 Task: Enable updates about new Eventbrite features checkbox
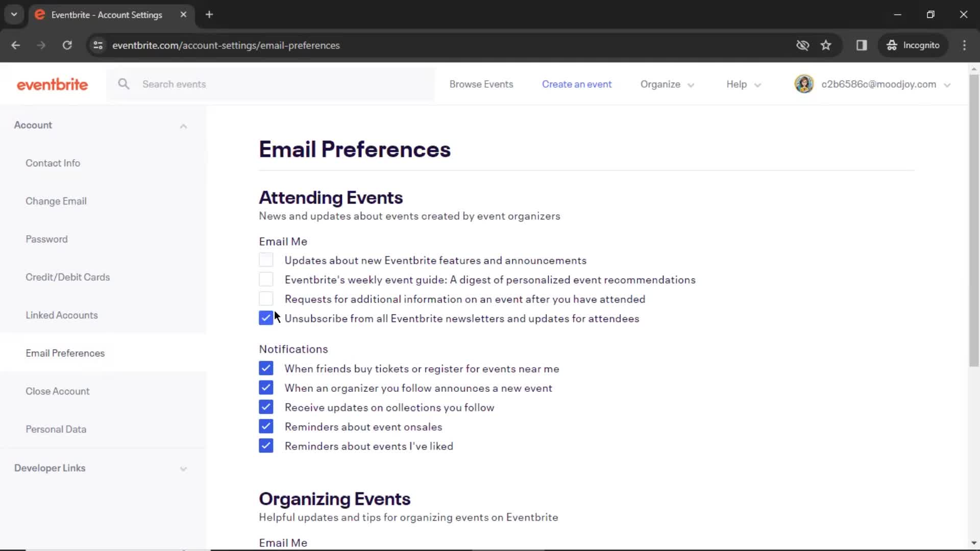pyautogui.click(x=266, y=260)
